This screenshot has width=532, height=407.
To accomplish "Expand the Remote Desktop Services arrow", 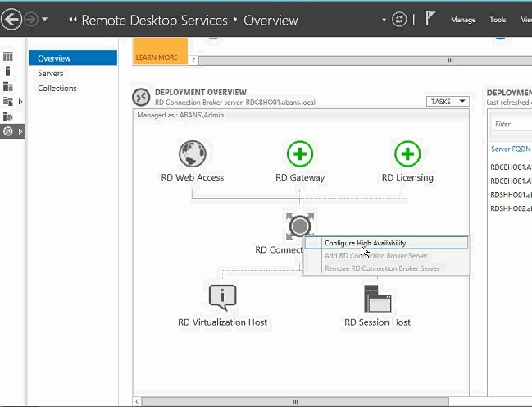I will pos(20,131).
